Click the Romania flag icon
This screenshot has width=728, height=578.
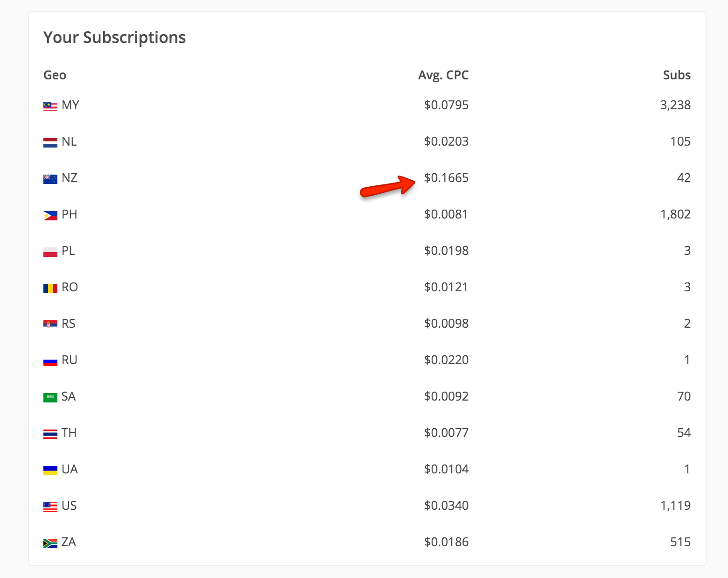[x=50, y=288]
